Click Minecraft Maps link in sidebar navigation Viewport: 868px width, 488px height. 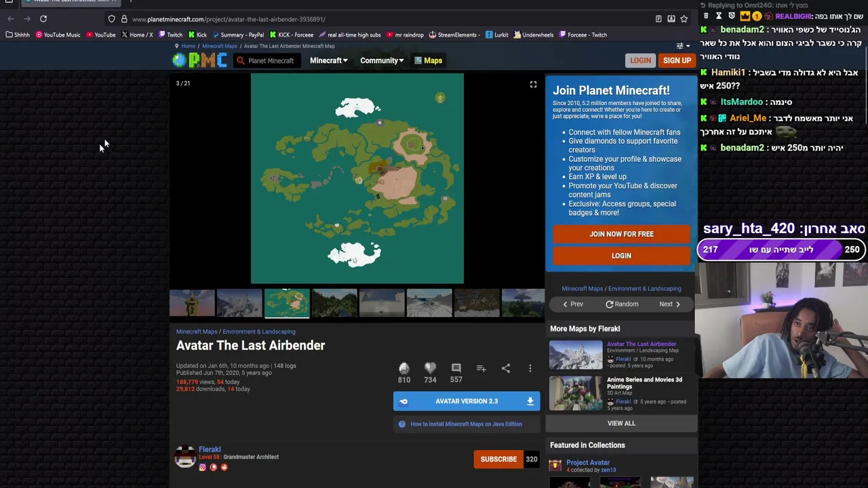pos(582,289)
